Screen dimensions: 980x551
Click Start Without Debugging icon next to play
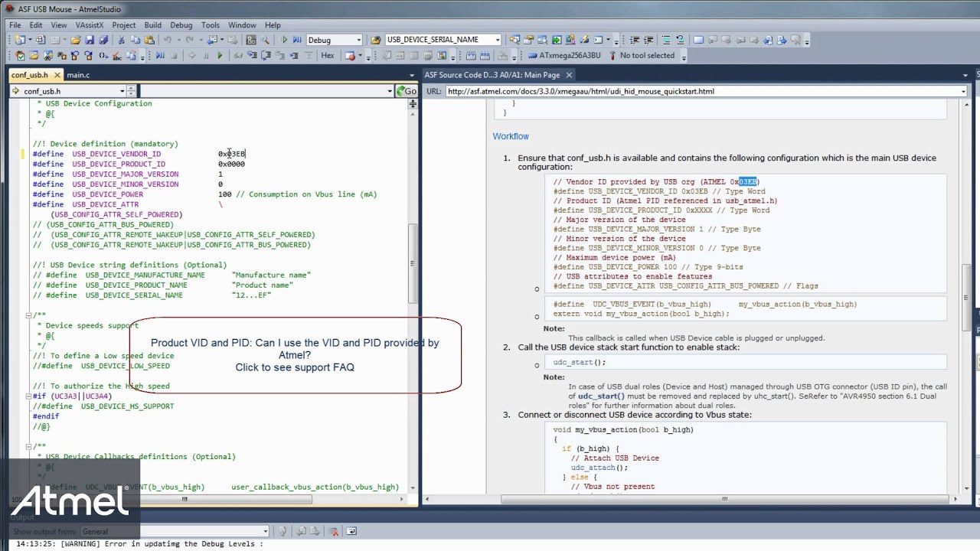tap(297, 40)
